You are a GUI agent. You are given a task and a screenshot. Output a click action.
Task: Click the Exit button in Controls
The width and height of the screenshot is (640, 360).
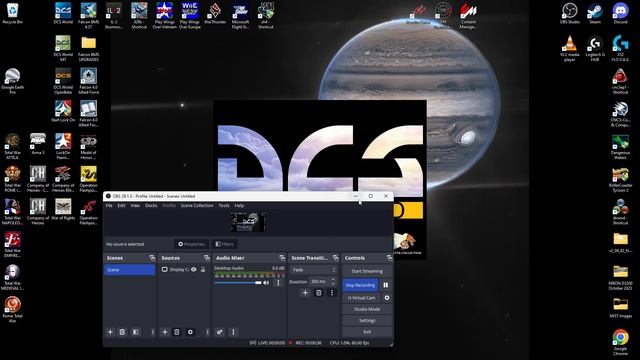coord(367,332)
